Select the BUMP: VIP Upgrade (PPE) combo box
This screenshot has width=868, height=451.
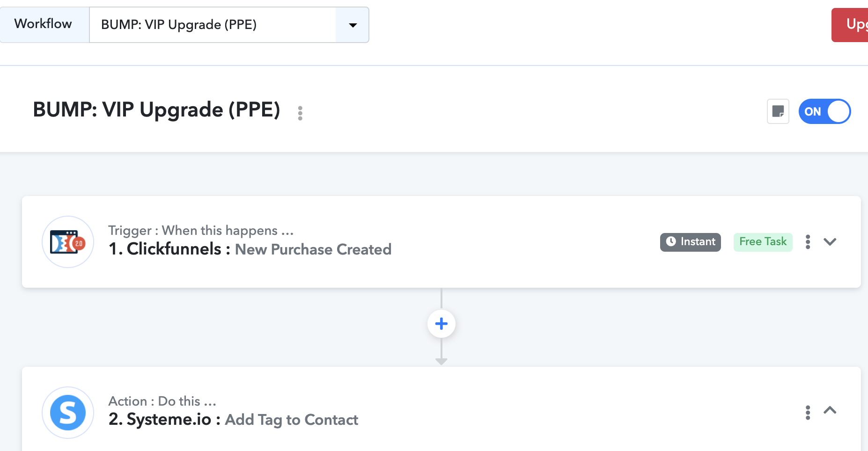coord(229,25)
